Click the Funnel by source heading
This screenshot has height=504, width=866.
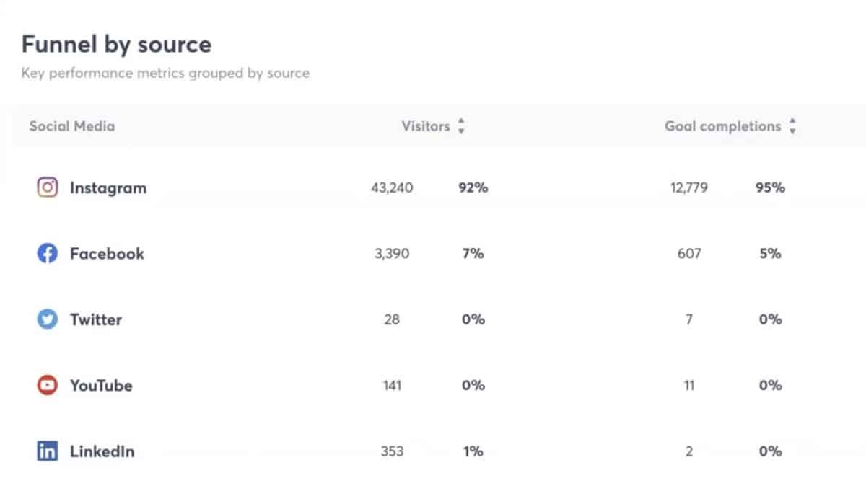tap(116, 45)
